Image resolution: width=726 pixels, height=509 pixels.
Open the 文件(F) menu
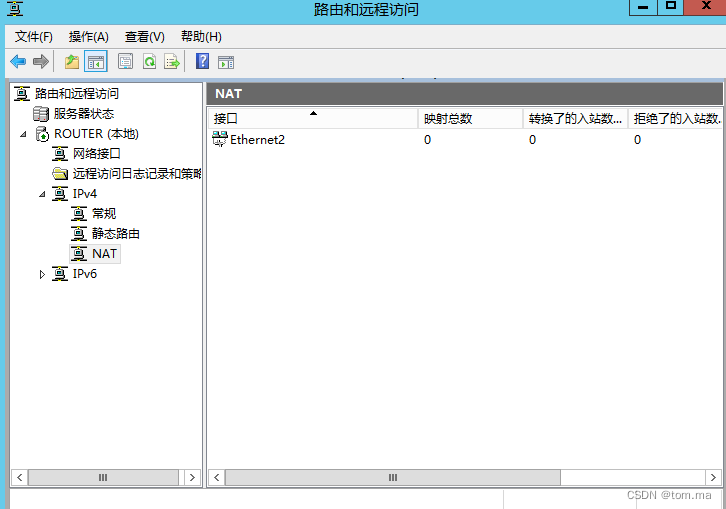(34, 37)
